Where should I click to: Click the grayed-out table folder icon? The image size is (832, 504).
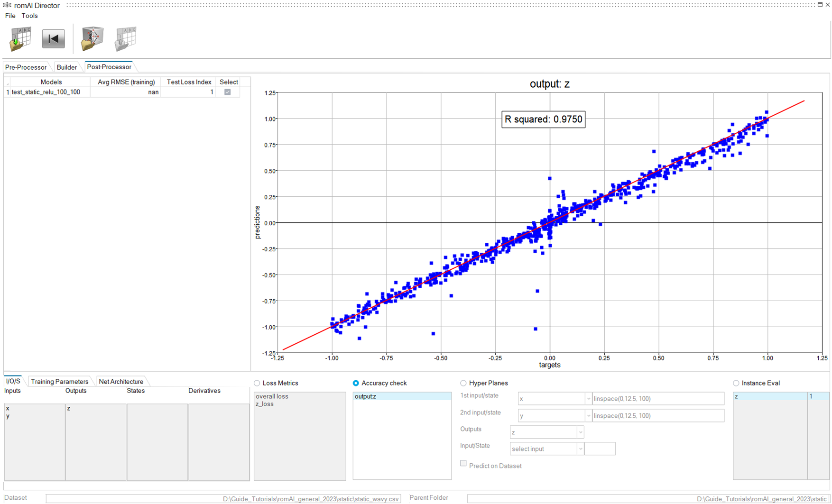125,39
